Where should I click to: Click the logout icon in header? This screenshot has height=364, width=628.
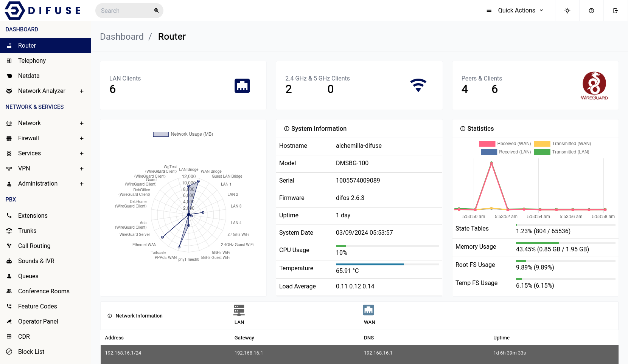(x=616, y=11)
